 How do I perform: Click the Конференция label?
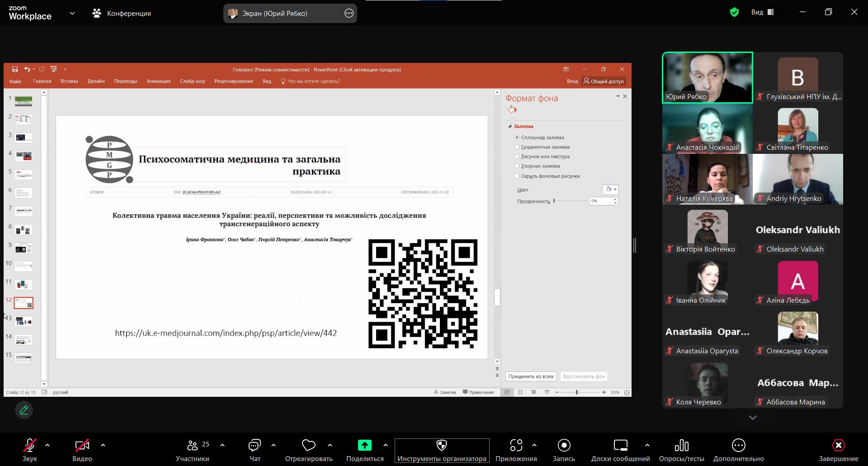[129, 14]
